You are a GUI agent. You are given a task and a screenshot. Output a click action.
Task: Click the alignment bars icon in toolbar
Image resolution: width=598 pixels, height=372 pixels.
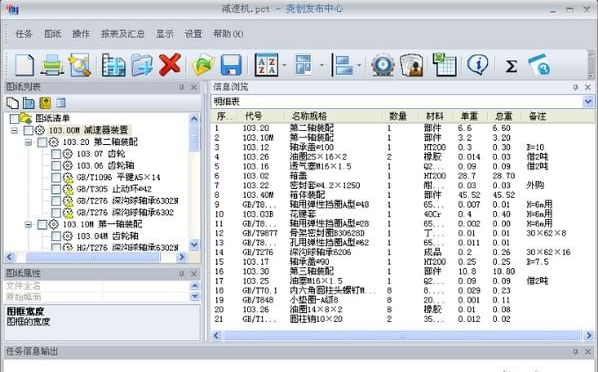click(342, 65)
